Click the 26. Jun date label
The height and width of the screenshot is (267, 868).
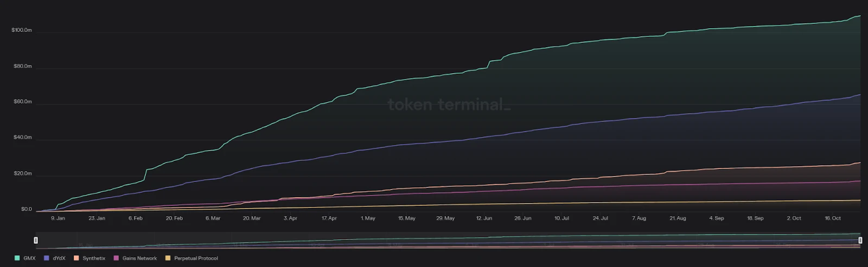[x=523, y=218]
